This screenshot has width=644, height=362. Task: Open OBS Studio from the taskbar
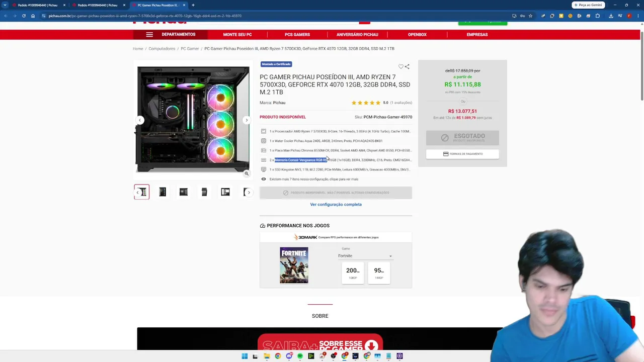click(333, 356)
